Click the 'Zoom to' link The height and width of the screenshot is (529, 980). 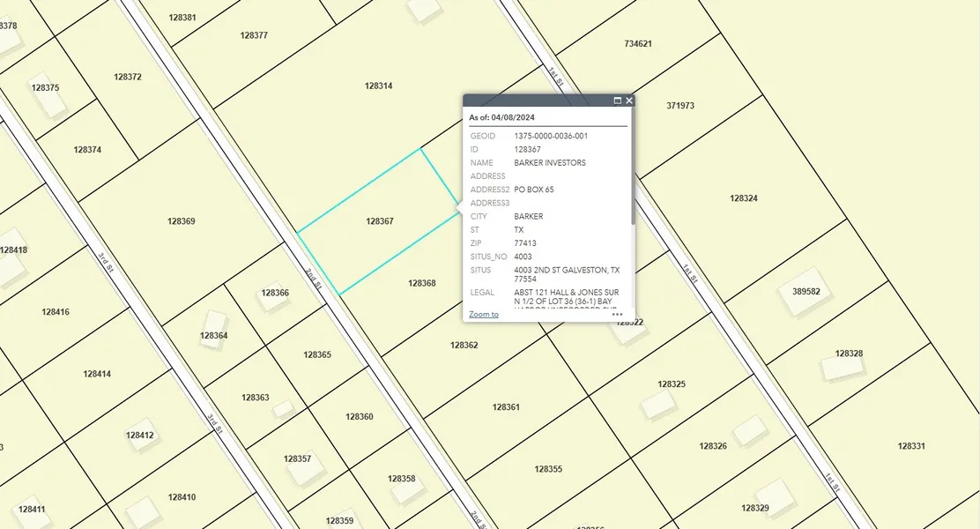point(483,314)
